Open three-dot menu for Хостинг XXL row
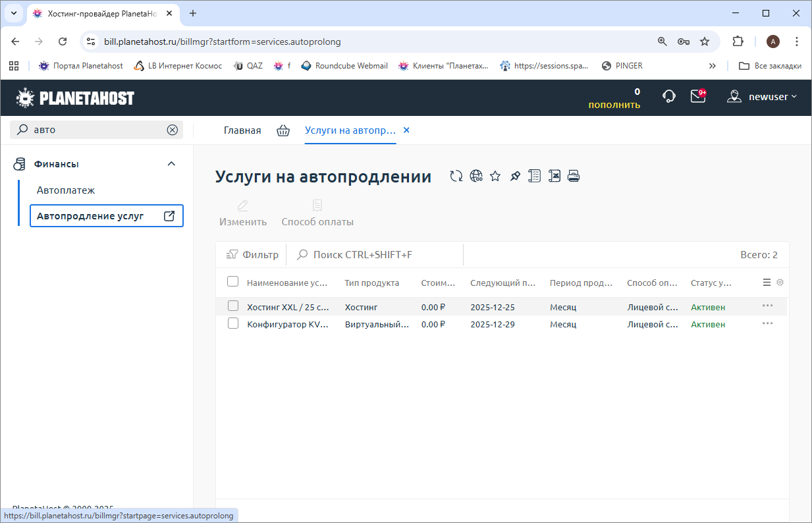This screenshot has height=523, width=812. pyautogui.click(x=767, y=306)
